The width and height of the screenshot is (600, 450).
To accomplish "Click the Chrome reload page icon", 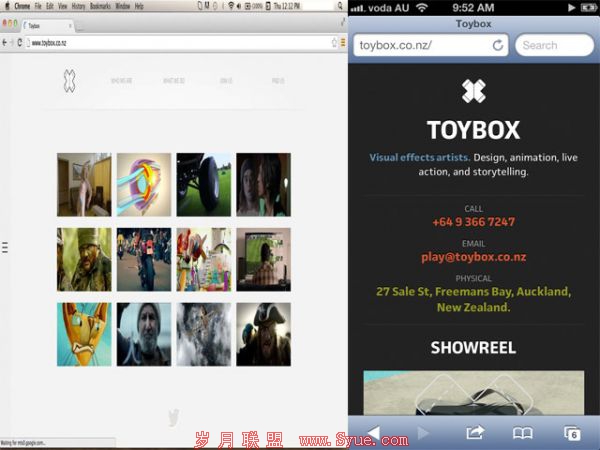I will coord(20,42).
